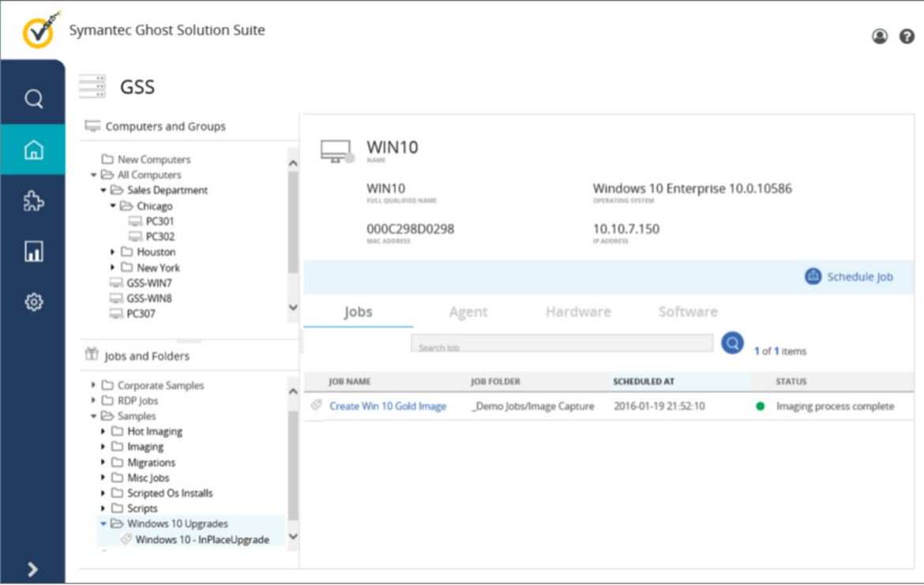Open Settings via the gear icon
The image size is (924, 585).
pos(35,301)
